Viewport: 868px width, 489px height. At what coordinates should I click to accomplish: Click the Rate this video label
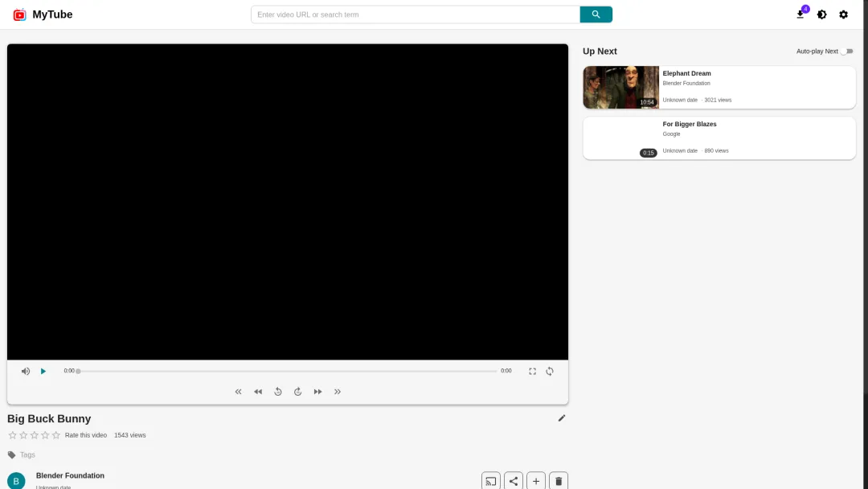click(x=86, y=435)
